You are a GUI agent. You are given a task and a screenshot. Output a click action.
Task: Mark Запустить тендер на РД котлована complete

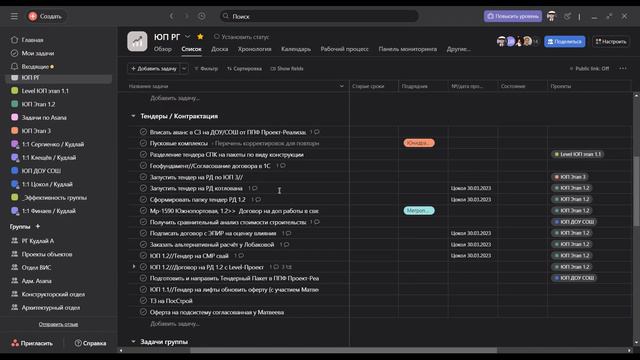pyautogui.click(x=143, y=188)
